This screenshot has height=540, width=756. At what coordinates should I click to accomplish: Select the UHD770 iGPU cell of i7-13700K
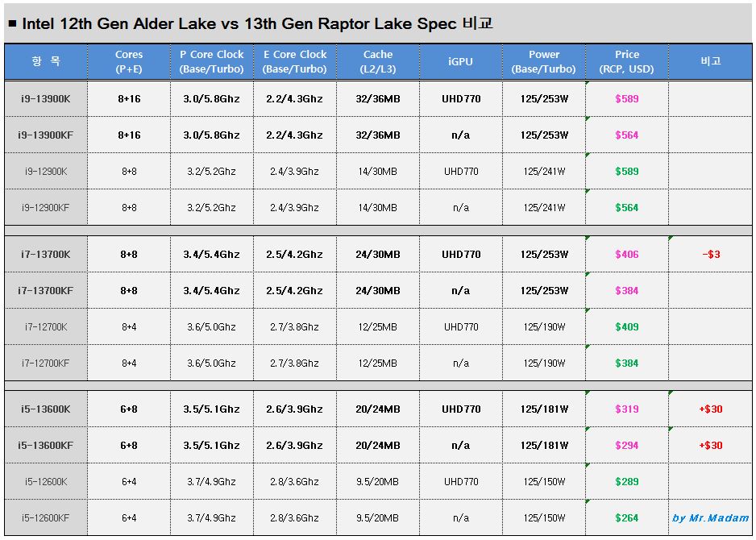click(460, 254)
